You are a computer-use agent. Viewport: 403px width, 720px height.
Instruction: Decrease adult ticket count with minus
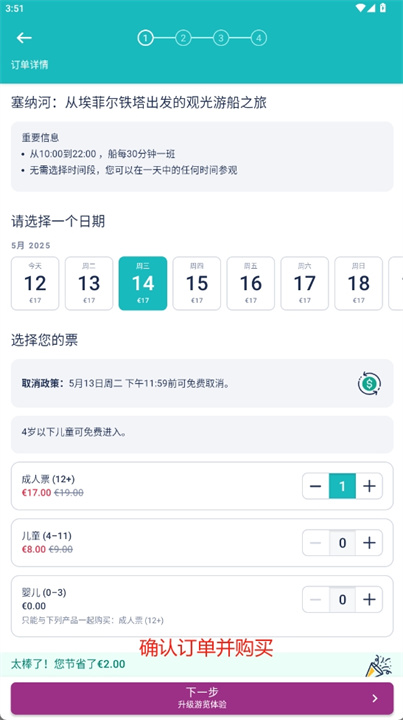[316, 486]
